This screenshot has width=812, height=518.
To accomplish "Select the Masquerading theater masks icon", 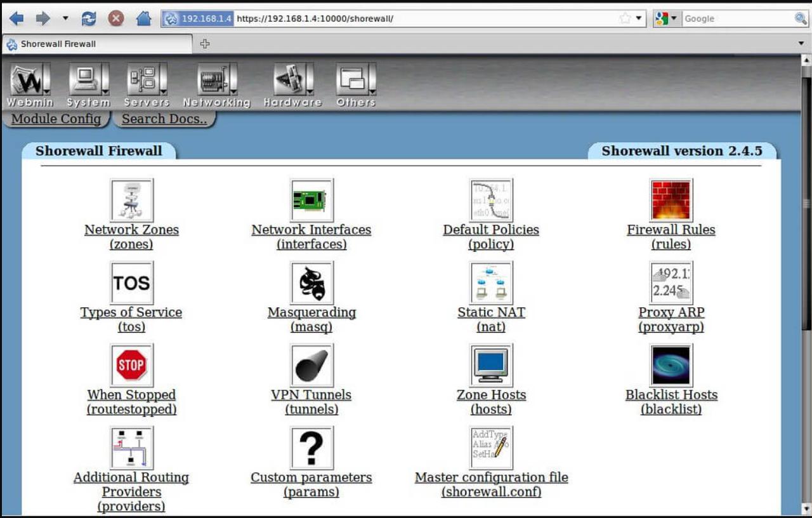I will click(311, 282).
